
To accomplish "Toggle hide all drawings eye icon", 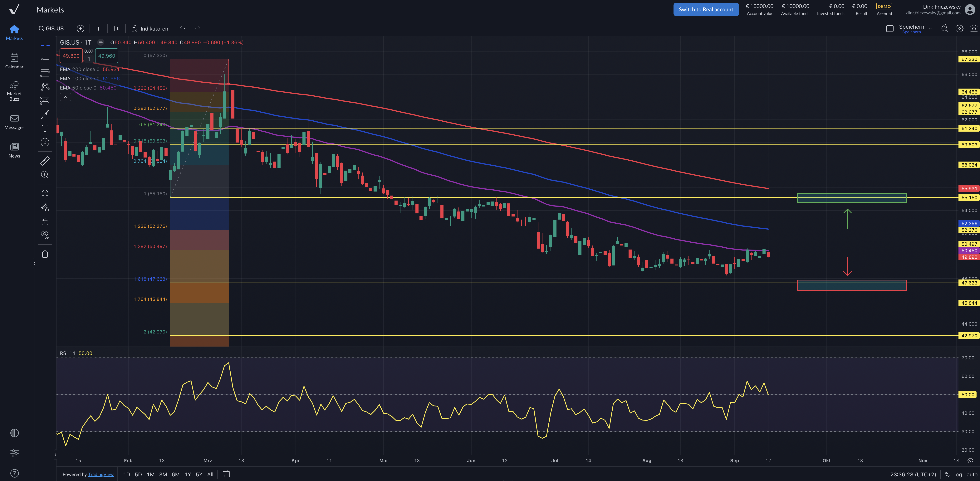I will pyautogui.click(x=45, y=235).
